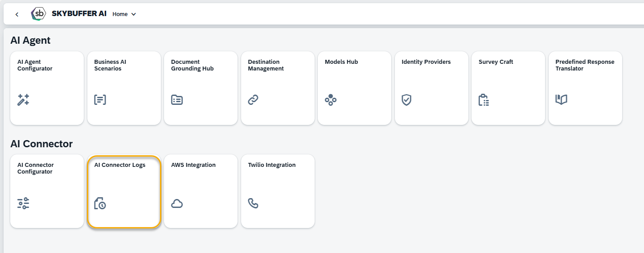The width and height of the screenshot is (644, 253).
Task: Click the phone icon on Twilio Integration
Action: [253, 203]
